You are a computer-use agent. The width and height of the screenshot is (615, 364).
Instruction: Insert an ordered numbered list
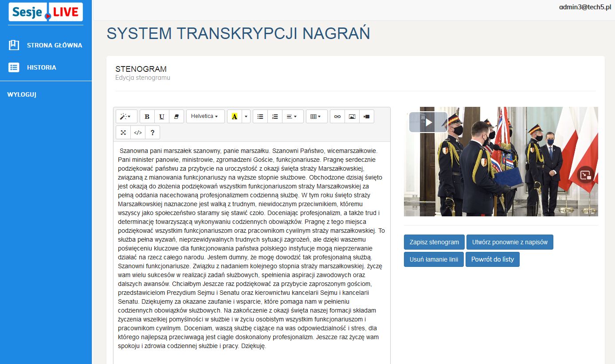coord(275,117)
